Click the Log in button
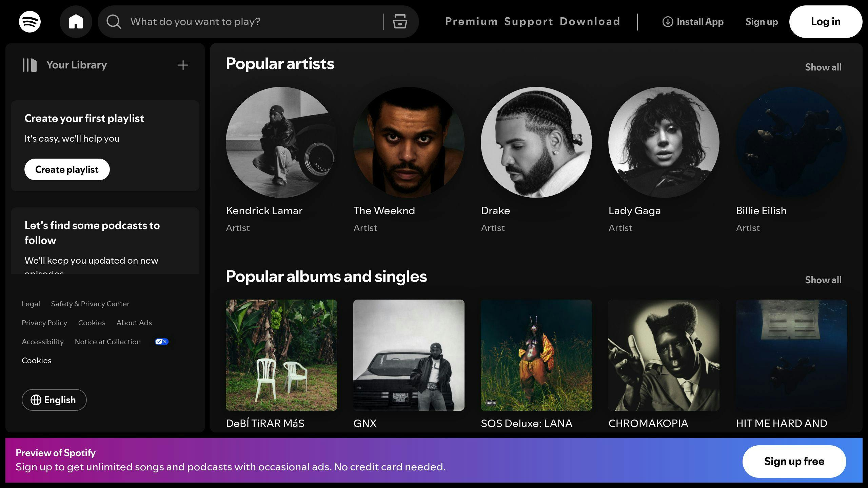This screenshot has height=488, width=868. [x=825, y=22]
